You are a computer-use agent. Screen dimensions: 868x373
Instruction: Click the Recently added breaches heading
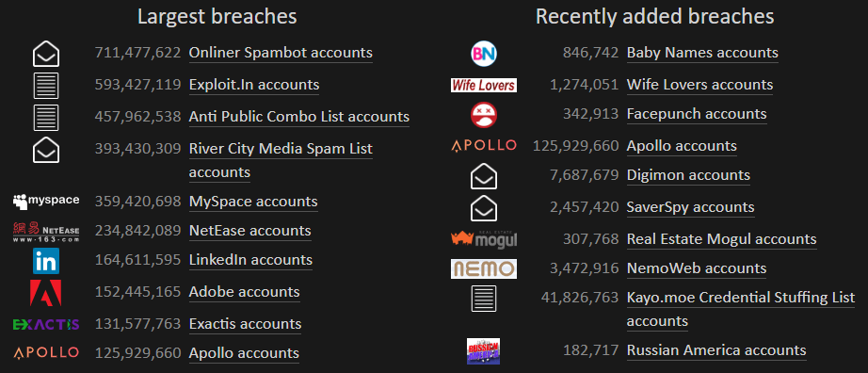(x=655, y=17)
